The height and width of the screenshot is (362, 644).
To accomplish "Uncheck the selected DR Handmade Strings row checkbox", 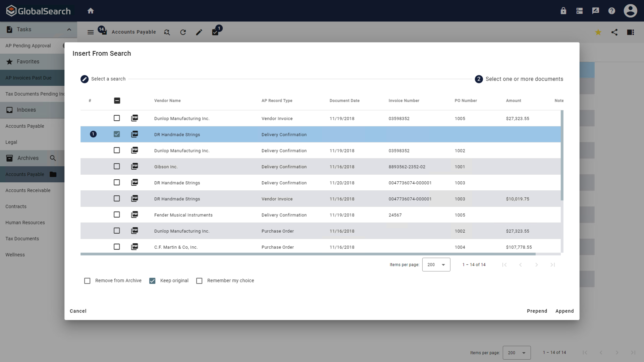I will click(117, 134).
